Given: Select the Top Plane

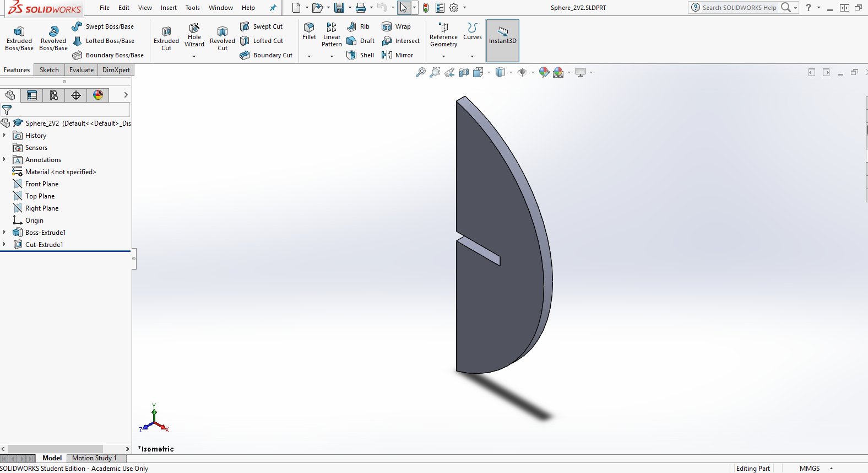Looking at the screenshot, I should (x=34, y=196).
